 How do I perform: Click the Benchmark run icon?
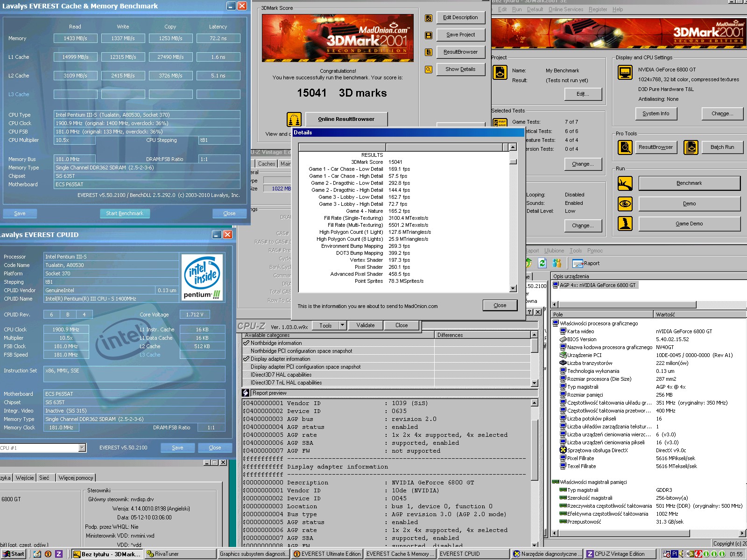pos(625,183)
